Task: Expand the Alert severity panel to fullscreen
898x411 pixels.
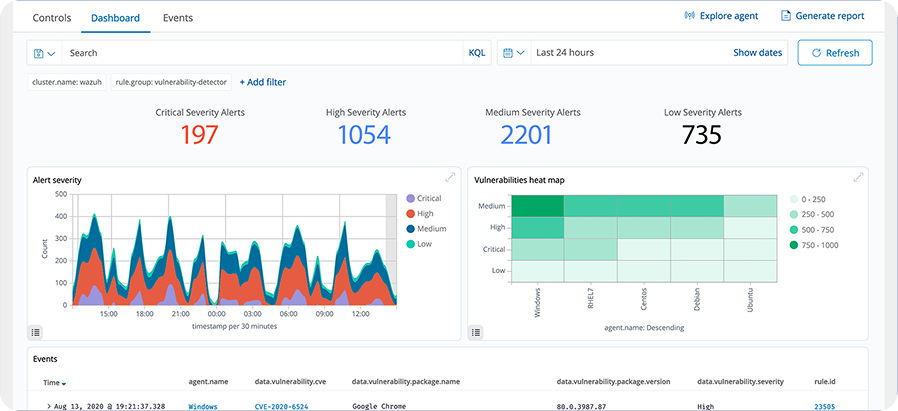Action: click(450, 177)
